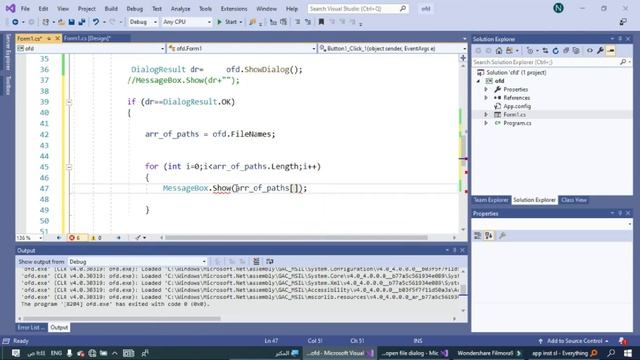Click Solution Explorer search magnifier icon

623,62
